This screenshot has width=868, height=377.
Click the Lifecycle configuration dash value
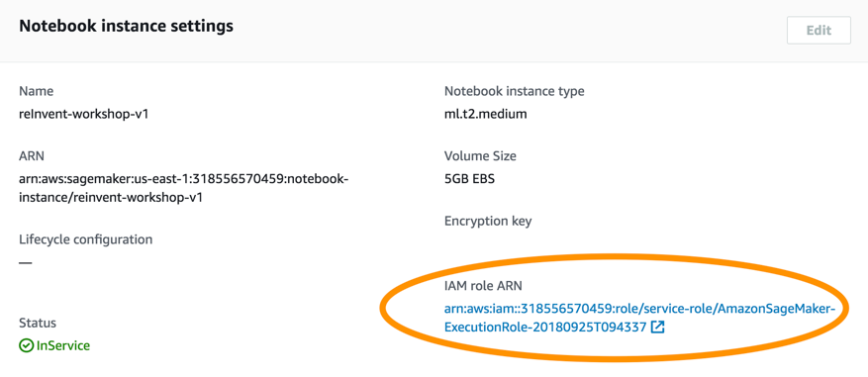[x=26, y=262]
